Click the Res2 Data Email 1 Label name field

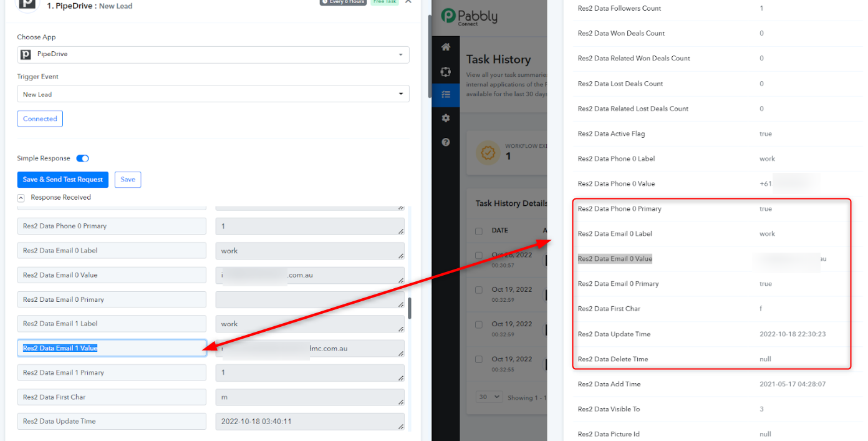112,324
